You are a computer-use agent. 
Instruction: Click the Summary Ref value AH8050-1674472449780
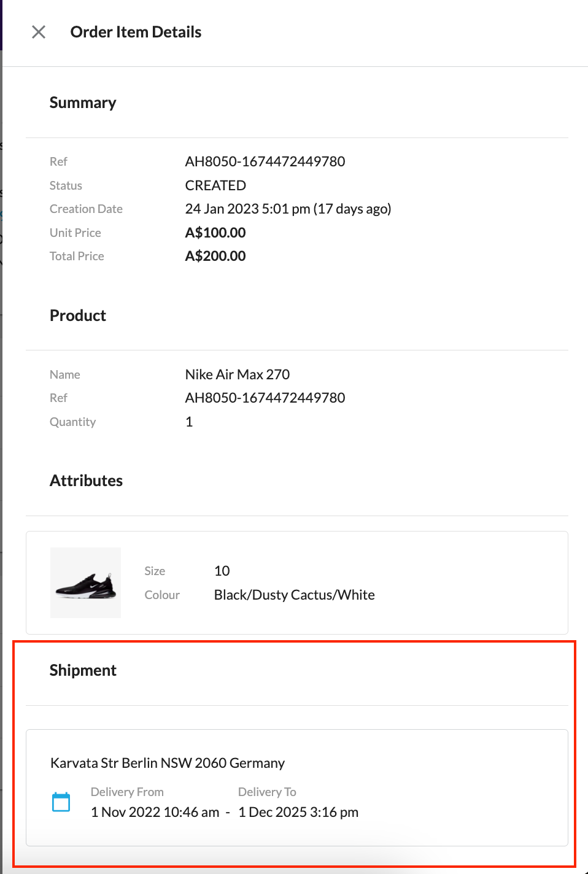[x=265, y=161]
